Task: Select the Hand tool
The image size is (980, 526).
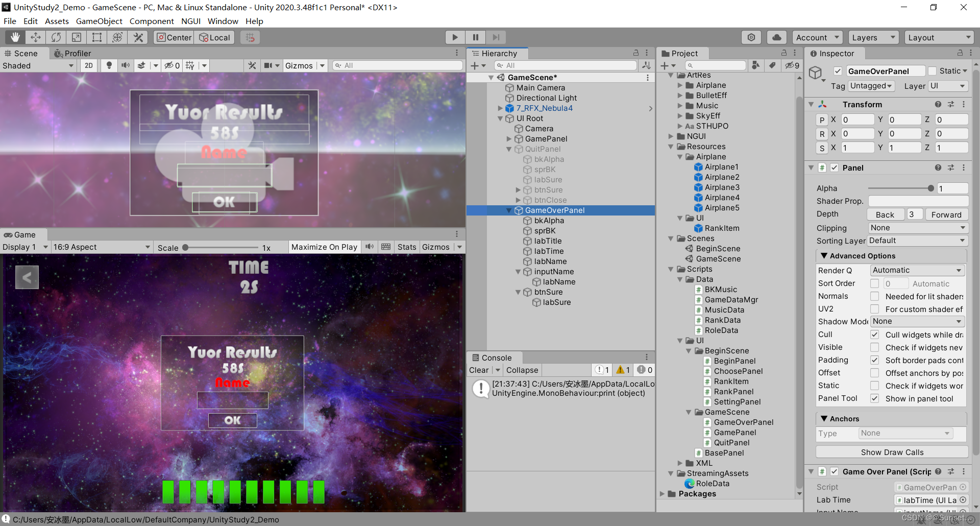Action: (x=15, y=37)
